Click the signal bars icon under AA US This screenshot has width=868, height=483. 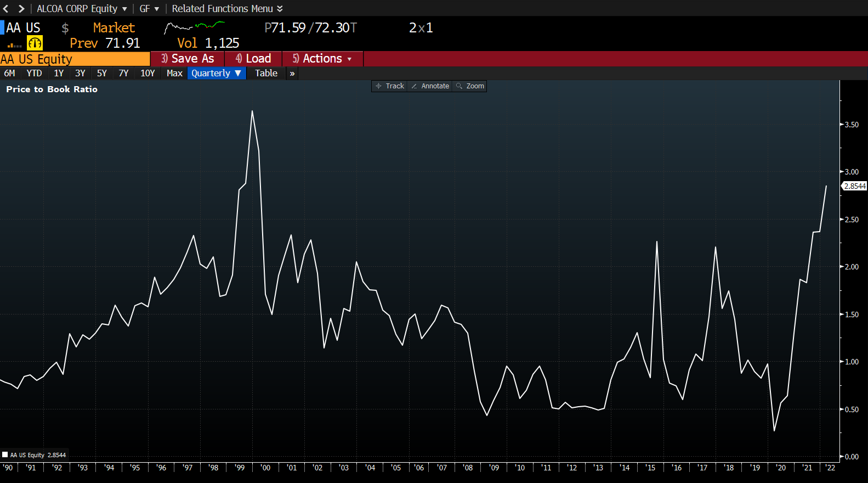point(14,45)
